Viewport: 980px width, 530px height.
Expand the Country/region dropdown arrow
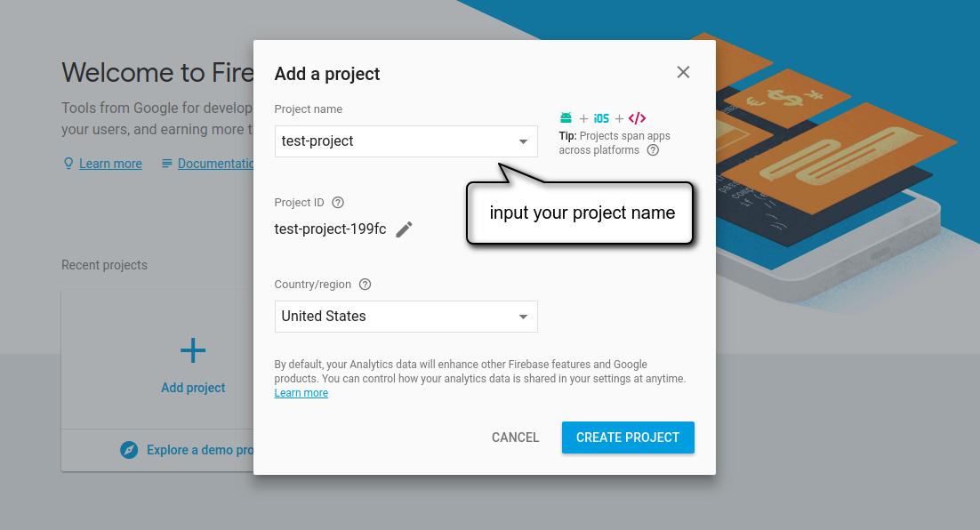(x=523, y=317)
